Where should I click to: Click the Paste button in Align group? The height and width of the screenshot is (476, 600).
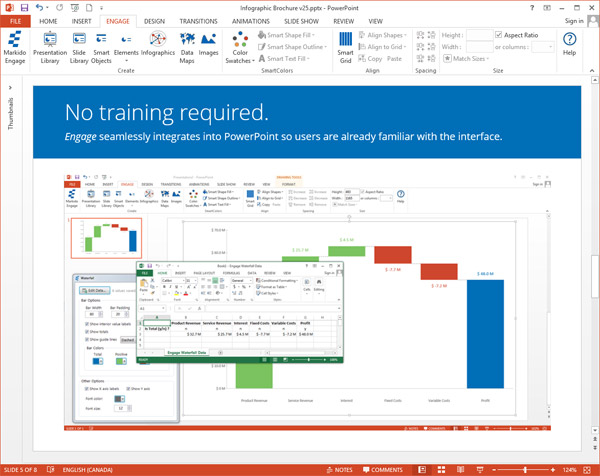pos(394,59)
